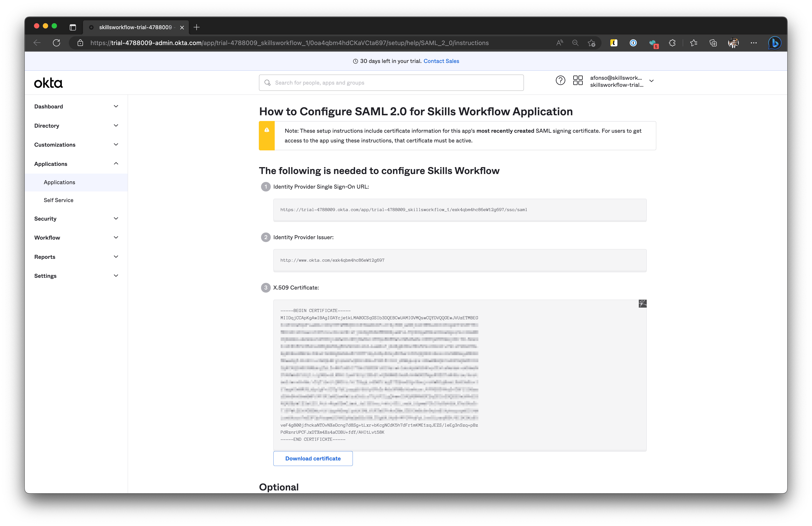Click the browser profile avatar
Viewport: 812px width, 526px height.
pyautogui.click(x=733, y=43)
